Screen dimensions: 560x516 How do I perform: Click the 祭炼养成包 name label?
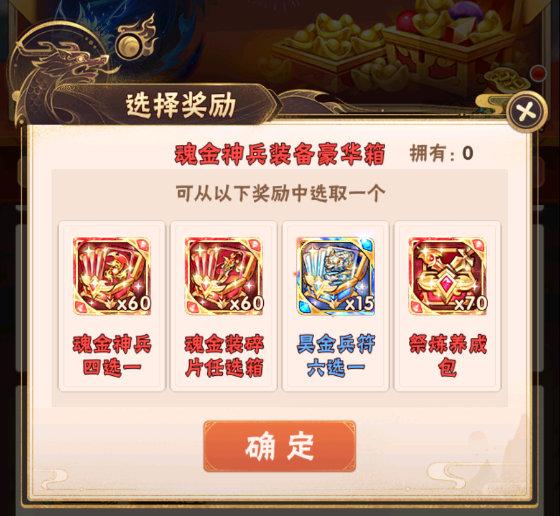click(x=448, y=356)
